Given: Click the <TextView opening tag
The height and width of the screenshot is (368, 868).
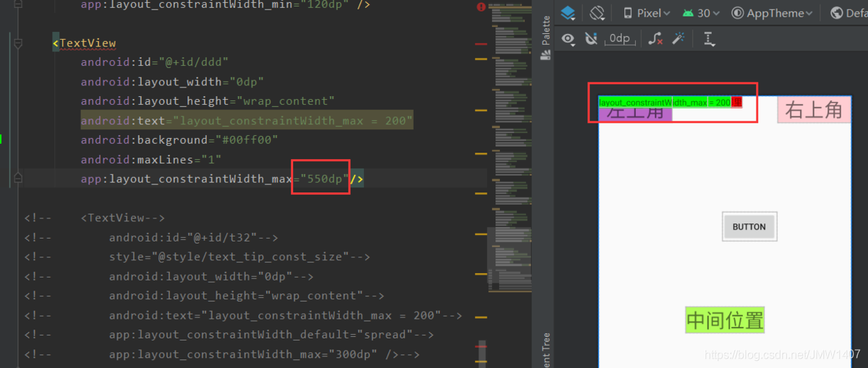Looking at the screenshot, I should [x=84, y=43].
